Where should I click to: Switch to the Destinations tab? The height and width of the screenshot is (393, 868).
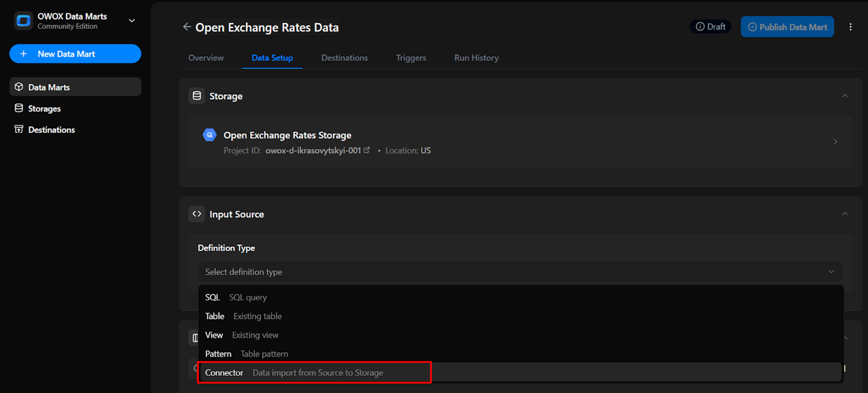pyautogui.click(x=344, y=58)
